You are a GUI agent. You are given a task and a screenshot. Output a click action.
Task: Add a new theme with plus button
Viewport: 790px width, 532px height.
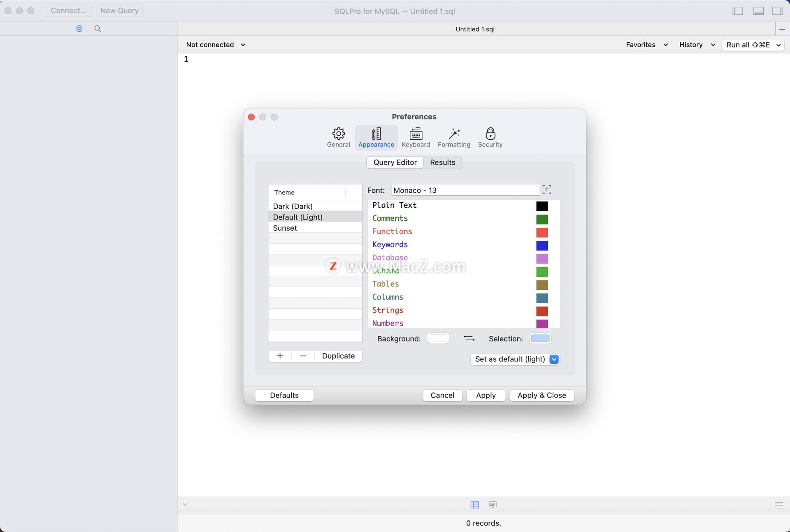pyautogui.click(x=280, y=356)
